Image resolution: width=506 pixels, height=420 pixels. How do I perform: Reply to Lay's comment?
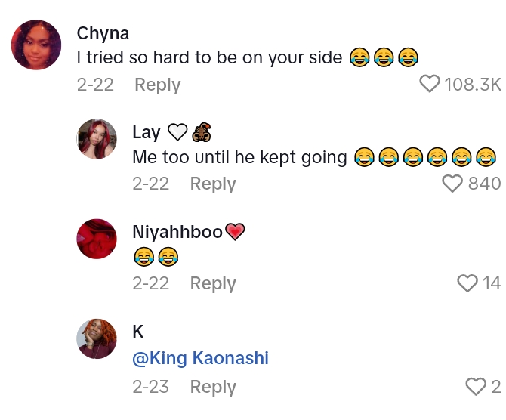pos(213,184)
